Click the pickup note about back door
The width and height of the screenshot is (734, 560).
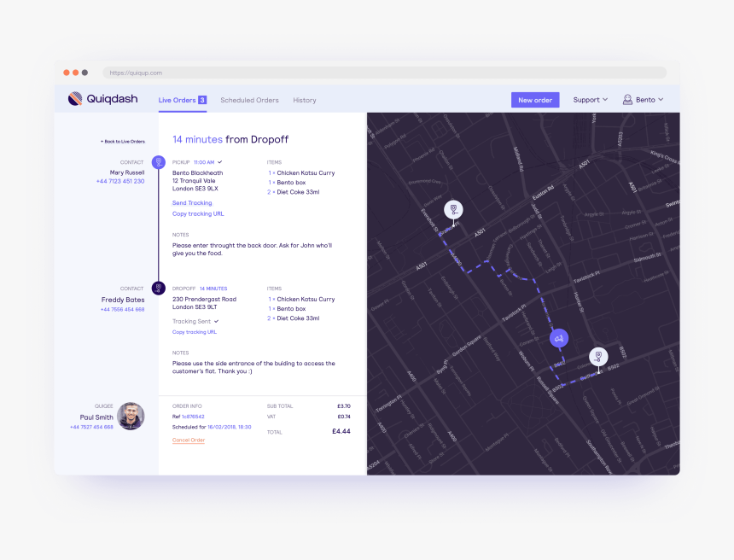pyautogui.click(x=253, y=249)
